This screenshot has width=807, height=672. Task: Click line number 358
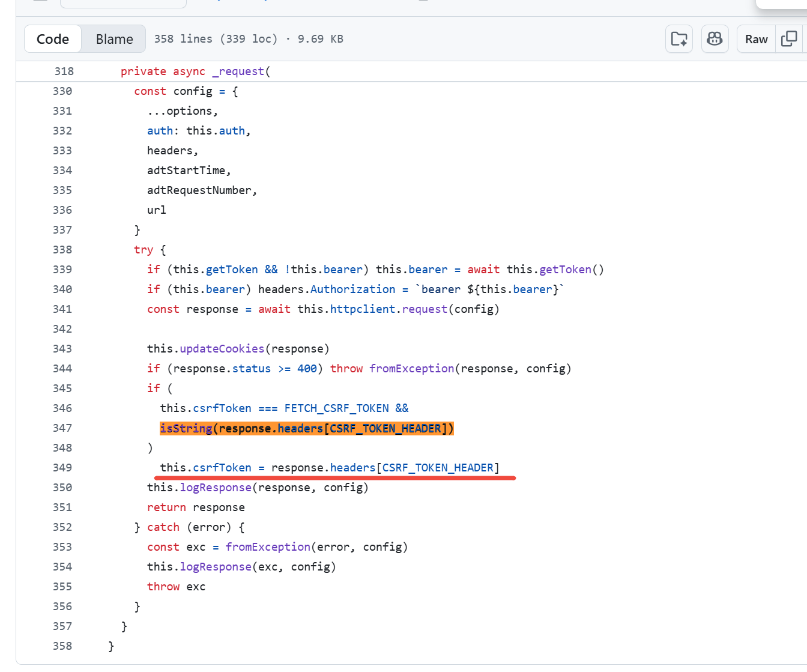click(62, 646)
